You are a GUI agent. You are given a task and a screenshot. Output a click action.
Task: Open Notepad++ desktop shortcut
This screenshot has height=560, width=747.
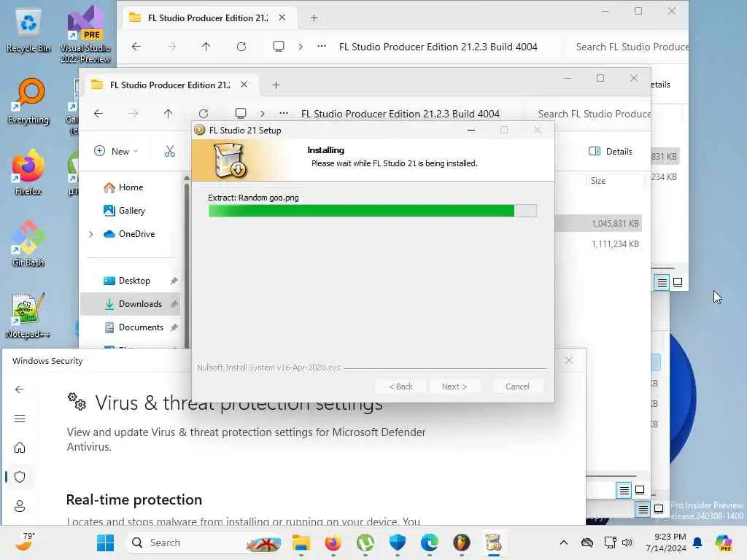click(x=28, y=315)
